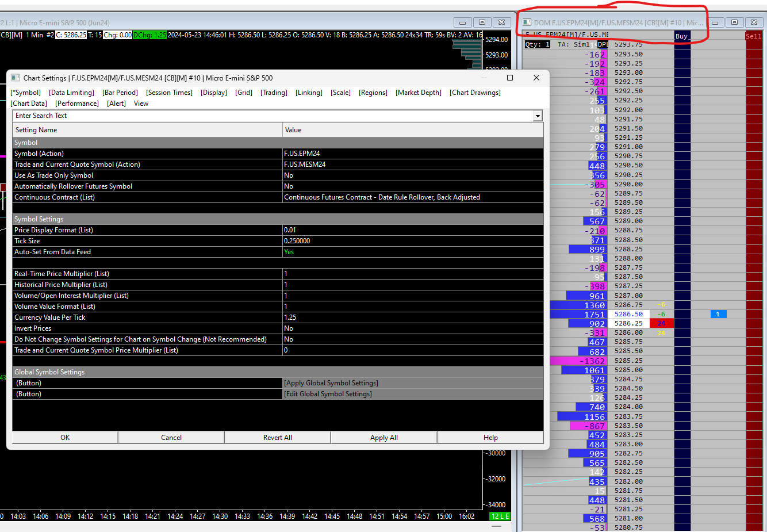Screen dimensions: 767x532
Task: Open the View menu in Chart Settings
Action: (x=141, y=104)
